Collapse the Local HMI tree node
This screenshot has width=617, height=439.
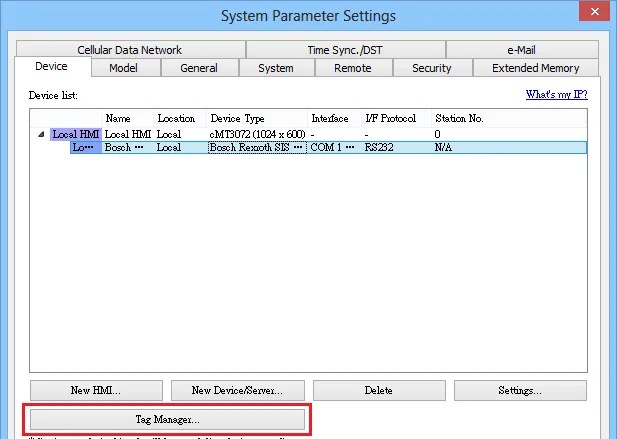coord(41,134)
